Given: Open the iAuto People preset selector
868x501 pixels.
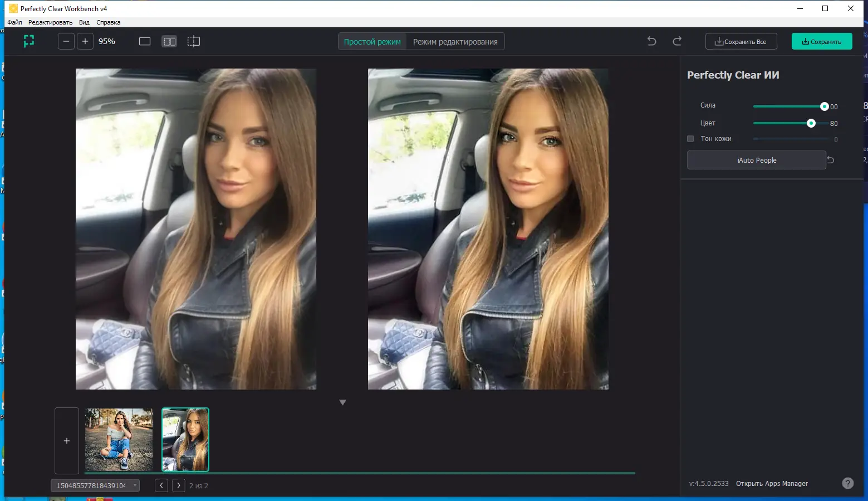Looking at the screenshot, I should (757, 160).
